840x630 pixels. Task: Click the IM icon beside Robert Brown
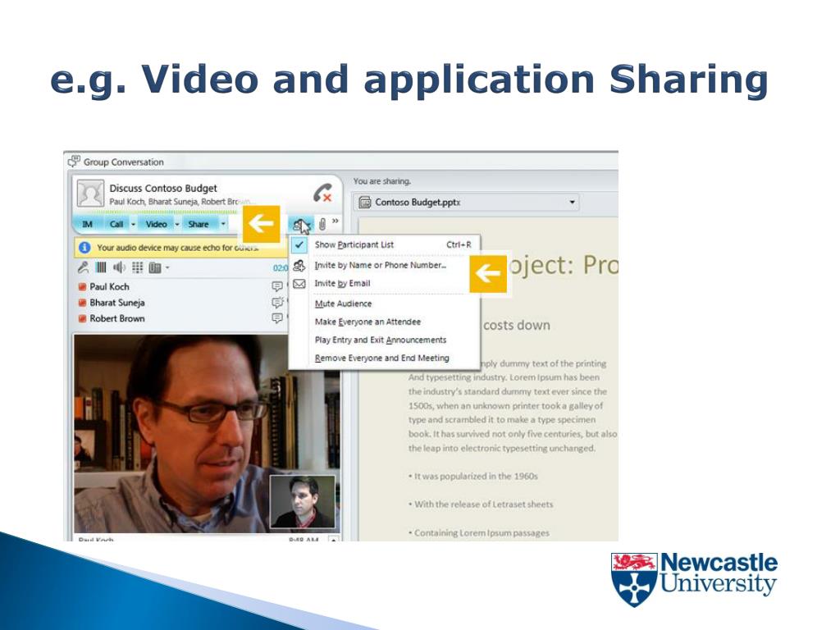pos(277,319)
